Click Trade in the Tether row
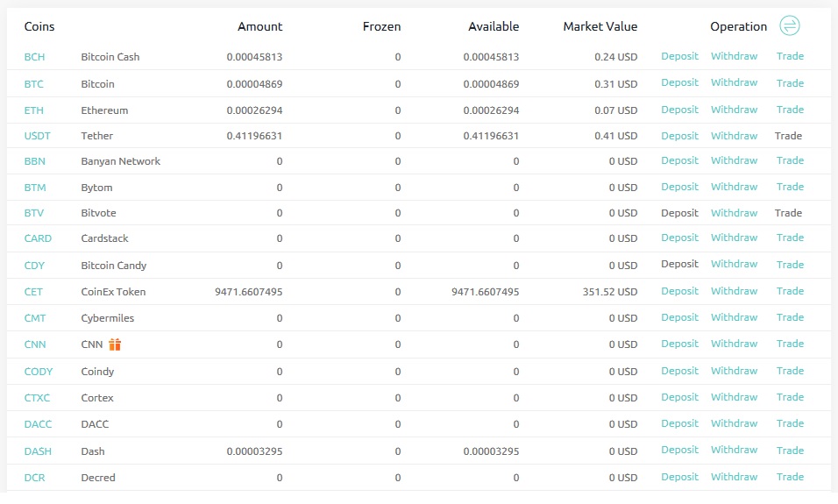The height and width of the screenshot is (504, 838). 788,136
